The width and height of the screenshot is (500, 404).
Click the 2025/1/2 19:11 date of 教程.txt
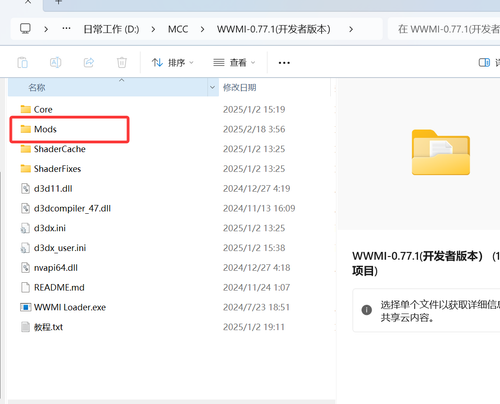point(254,327)
